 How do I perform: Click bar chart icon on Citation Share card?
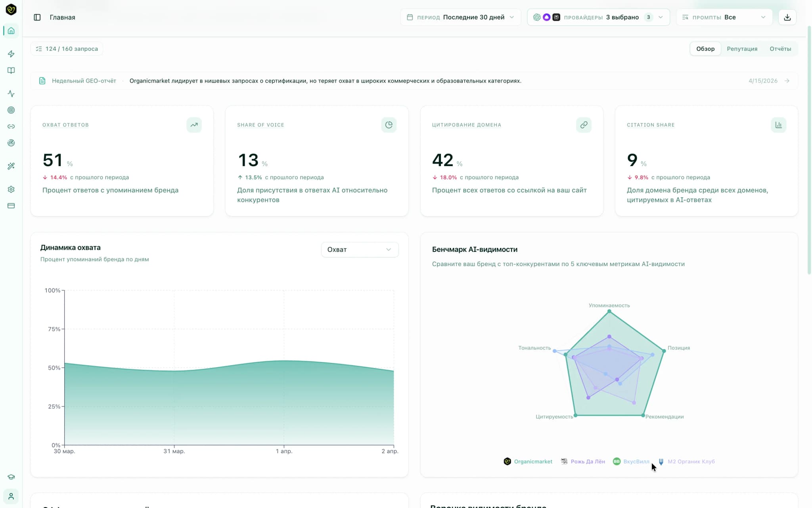pos(778,125)
